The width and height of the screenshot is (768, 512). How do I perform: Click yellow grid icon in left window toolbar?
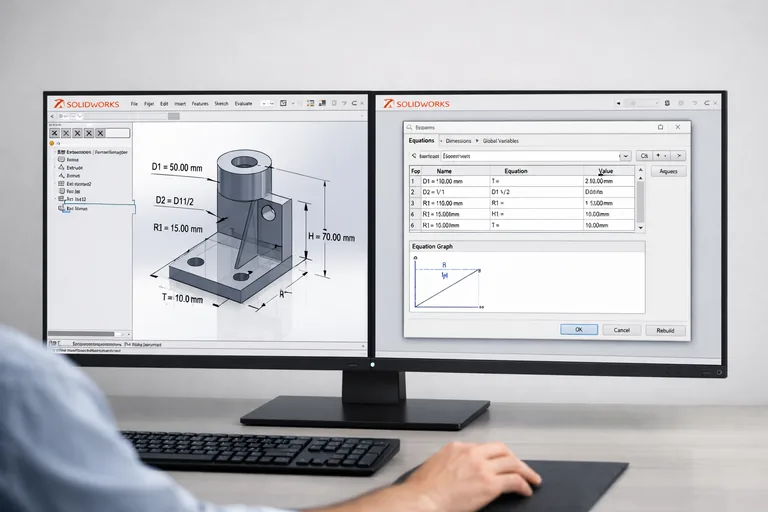click(311, 103)
